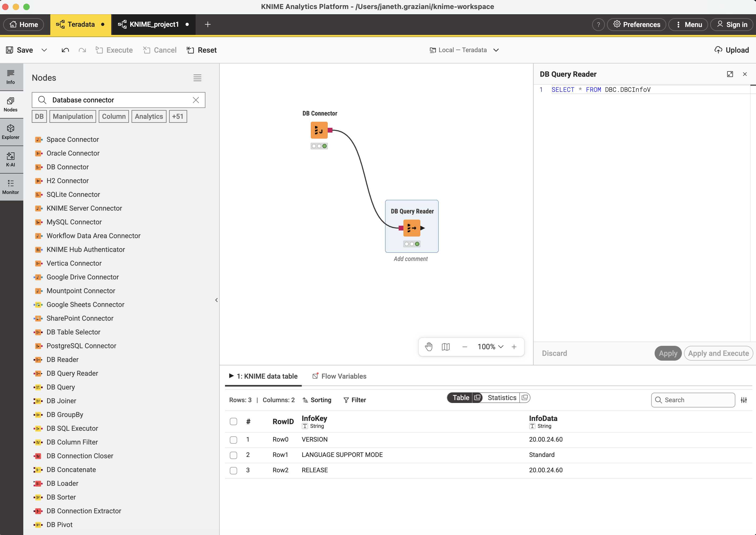Open Statistics view in new window
The height and width of the screenshot is (535, 756).
(525, 398)
